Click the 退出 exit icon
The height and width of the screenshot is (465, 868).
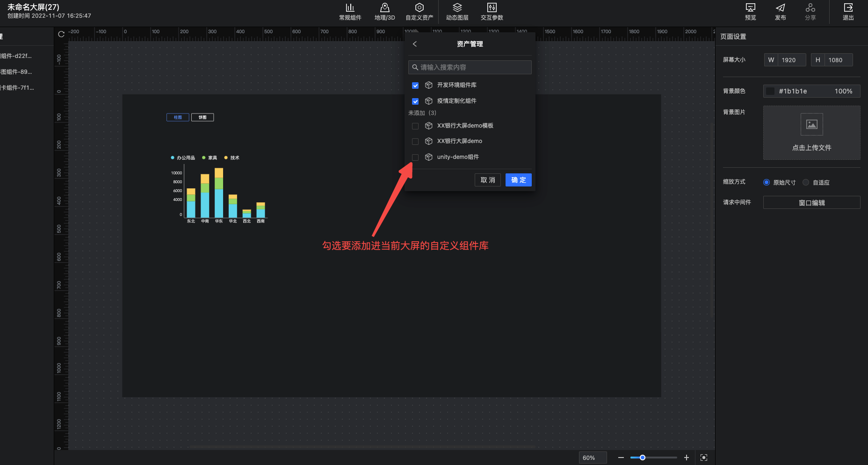tap(848, 8)
